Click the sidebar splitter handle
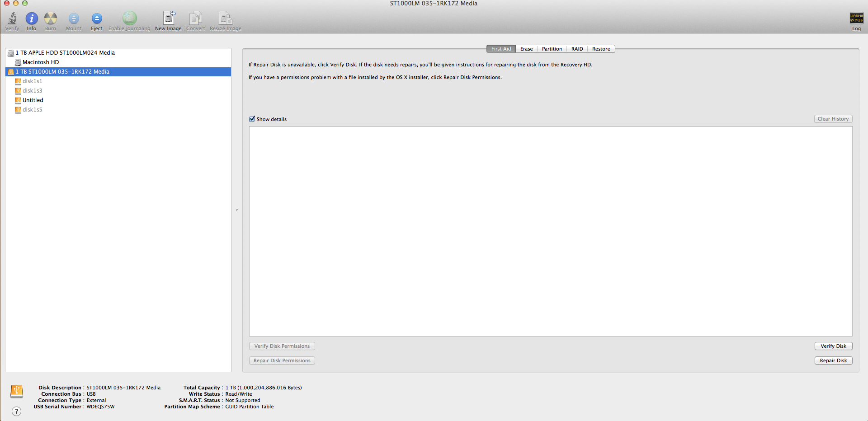Image resolution: width=868 pixels, height=421 pixels. click(237, 210)
